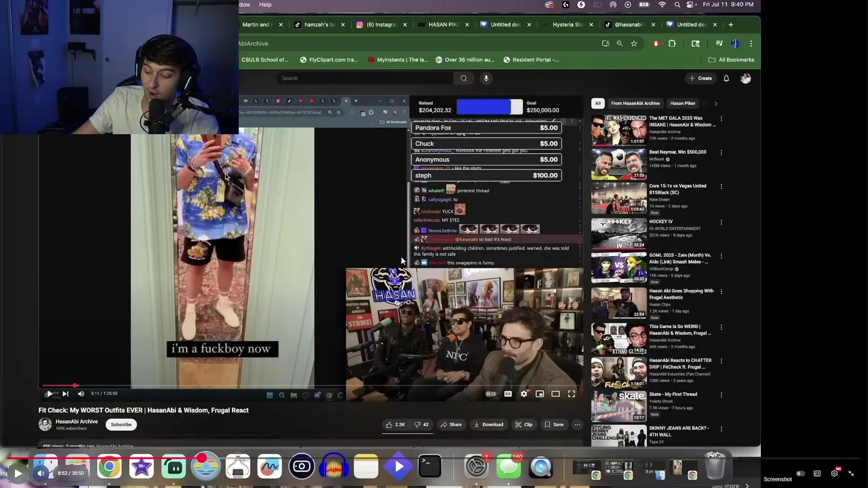Open YouTube notifications bell
This screenshot has width=868, height=488.
(x=726, y=78)
